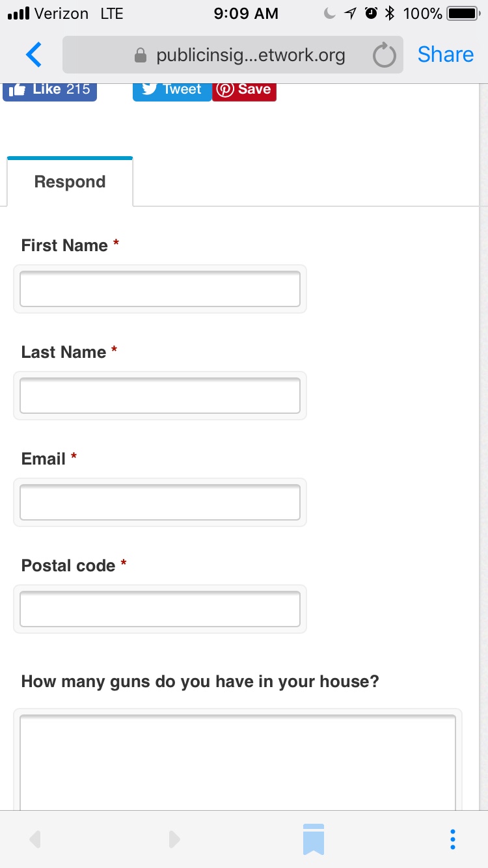Screen dimensions: 488x868
Task: Tap the blue back chevron
Action: (x=34, y=55)
